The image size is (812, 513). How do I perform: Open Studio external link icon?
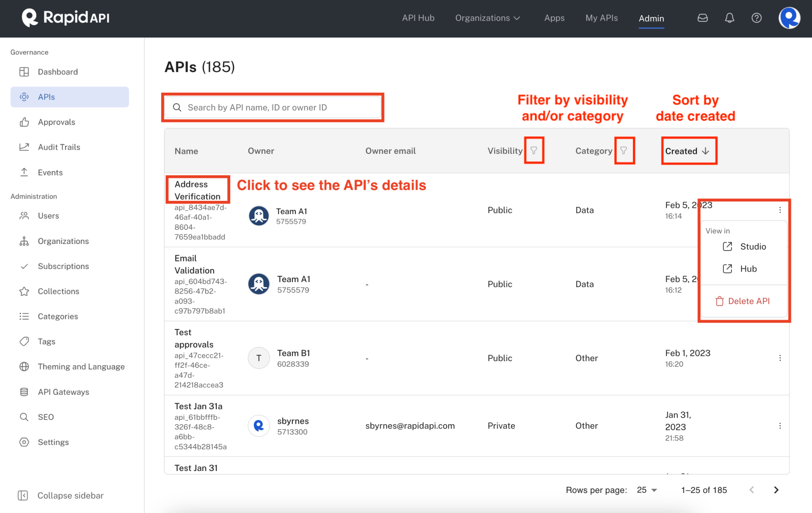tap(727, 246)
